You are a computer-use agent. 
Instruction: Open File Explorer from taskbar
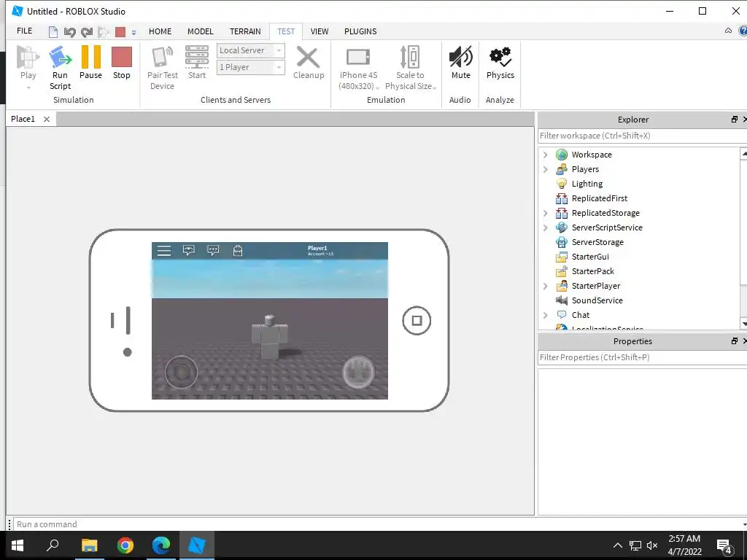[x=89, y=545]
